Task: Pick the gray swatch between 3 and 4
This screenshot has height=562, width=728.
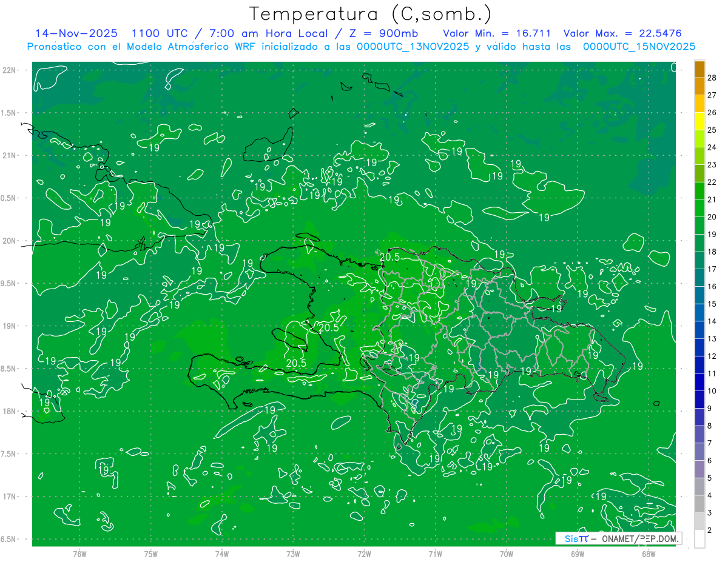Action: point(699,504)
